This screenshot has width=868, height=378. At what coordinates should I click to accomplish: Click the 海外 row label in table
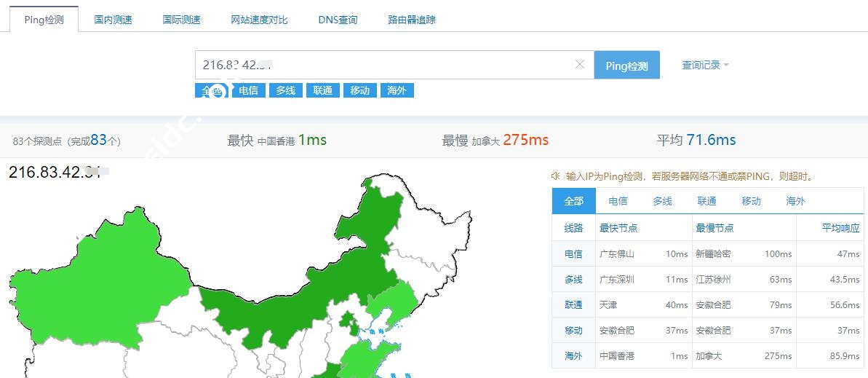coord(573,356)
